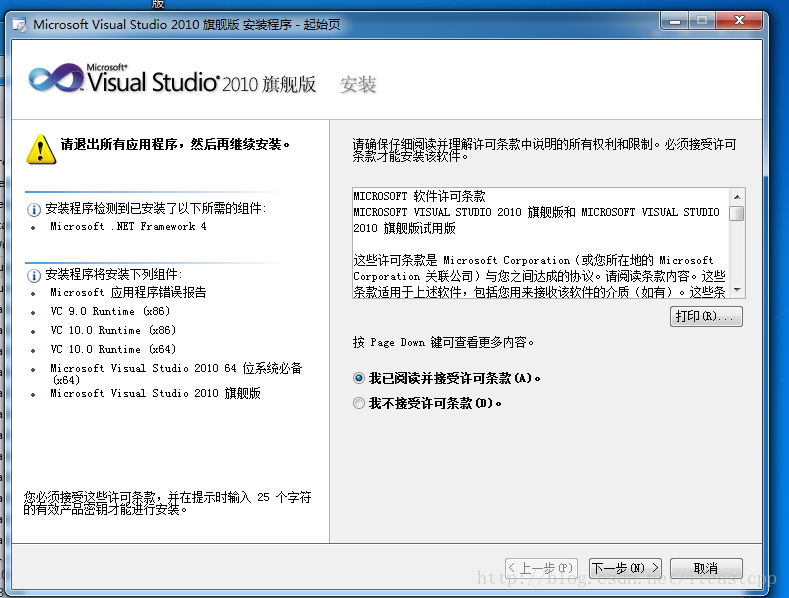Minimize the setup window

[675, 21]
